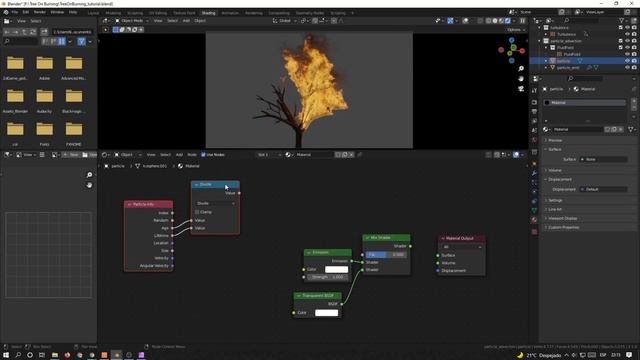Open Material Output target dropdown
The width and height of the screenshot is (640, 360).
click(x=462, y=247)
